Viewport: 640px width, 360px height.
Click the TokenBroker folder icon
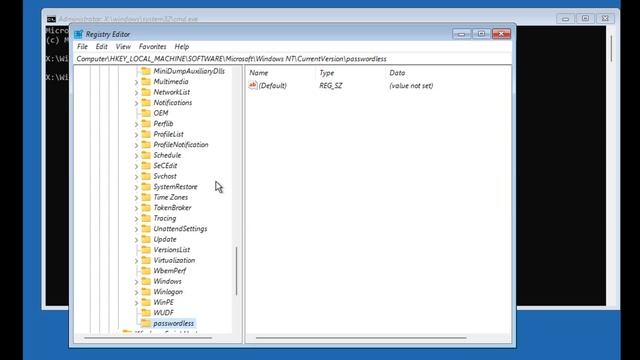146,208
